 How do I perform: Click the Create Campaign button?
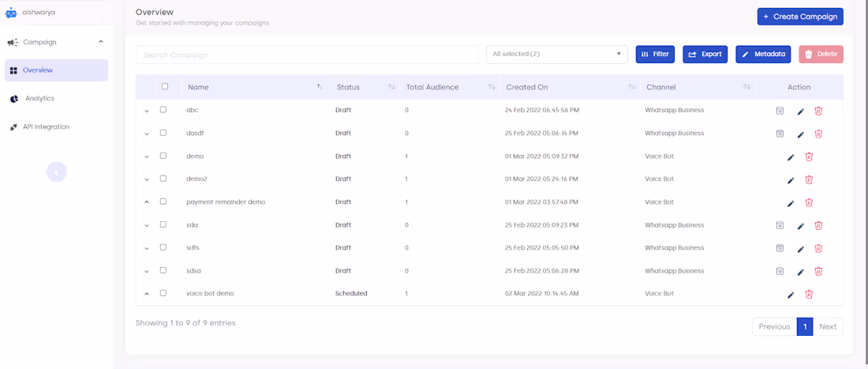pos(799,17)
